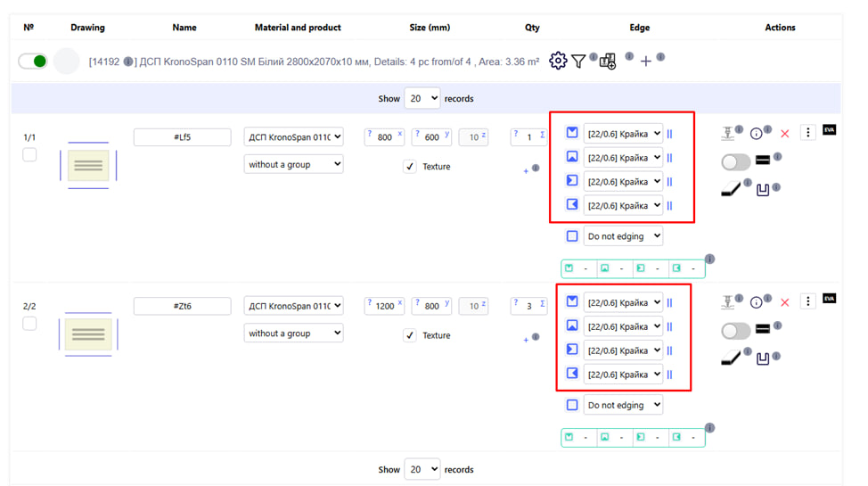
Task: Click the drawing thumbnail of part #Zt6
Action: coord(88,335)
